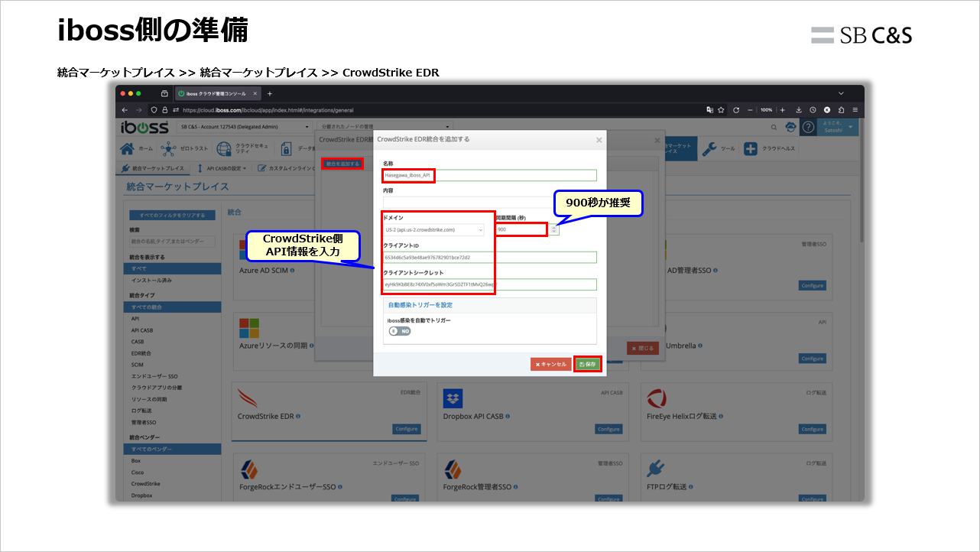The width and height of the screenshot is (980, 552).
Task: Click the stepper beside the 900-second interval field
Action: 554,229
